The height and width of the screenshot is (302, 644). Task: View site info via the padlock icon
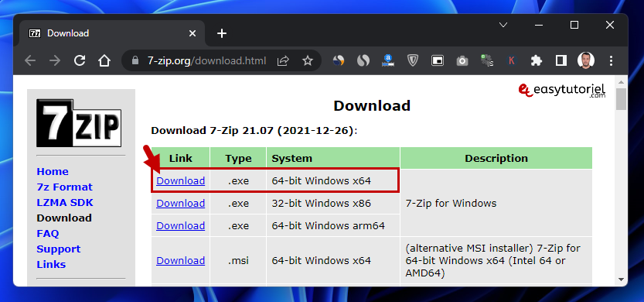click(135, 61)
